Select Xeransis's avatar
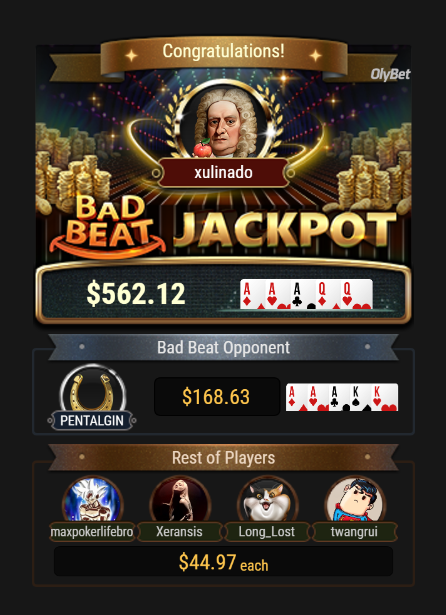Image resolution: width=446 pixels, height=615 pixels. pyautogui.click(x=180, y=499)
